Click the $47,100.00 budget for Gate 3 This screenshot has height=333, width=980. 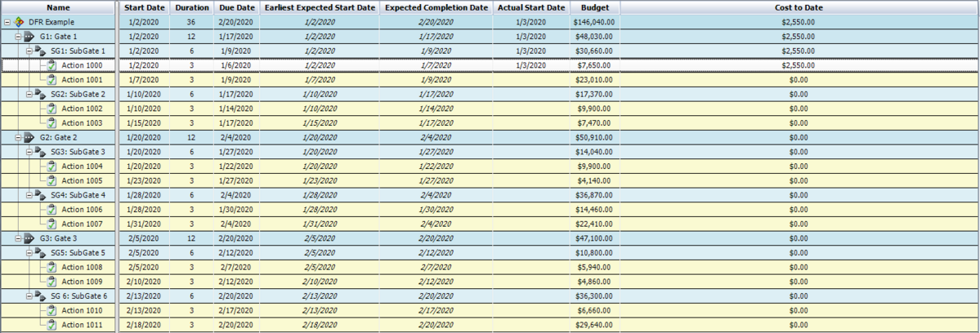(x=594, y=238)
